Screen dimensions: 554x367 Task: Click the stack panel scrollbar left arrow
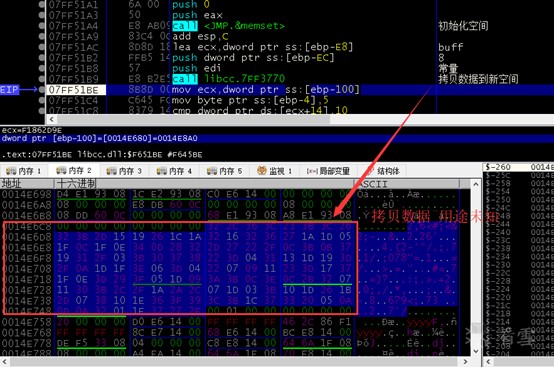(x=489, y=362)
